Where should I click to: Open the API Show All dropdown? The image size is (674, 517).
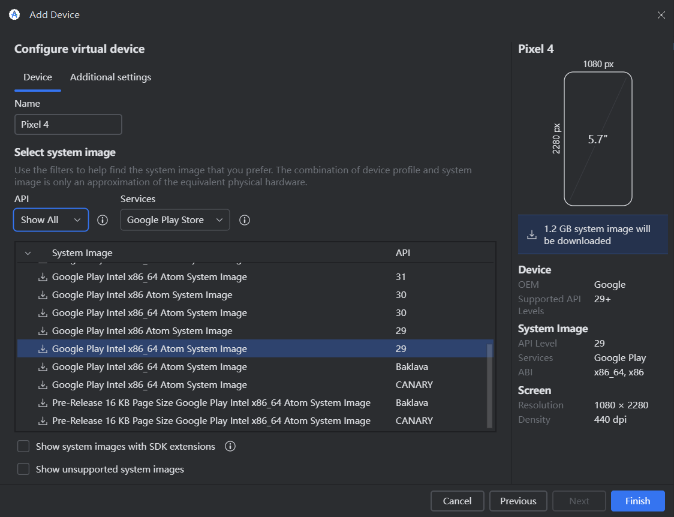pyautogui.click(x=51, y=220)
